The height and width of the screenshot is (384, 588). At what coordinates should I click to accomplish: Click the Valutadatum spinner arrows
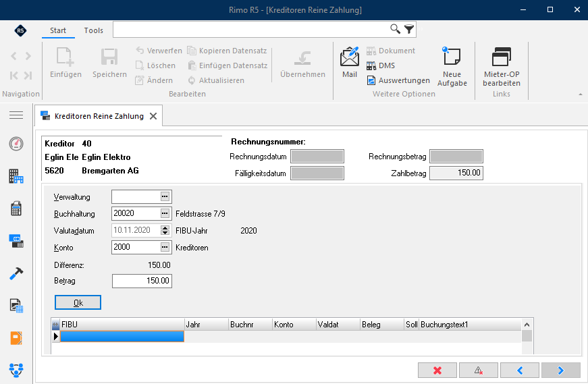pyautogui.click(x=165, y=230)
